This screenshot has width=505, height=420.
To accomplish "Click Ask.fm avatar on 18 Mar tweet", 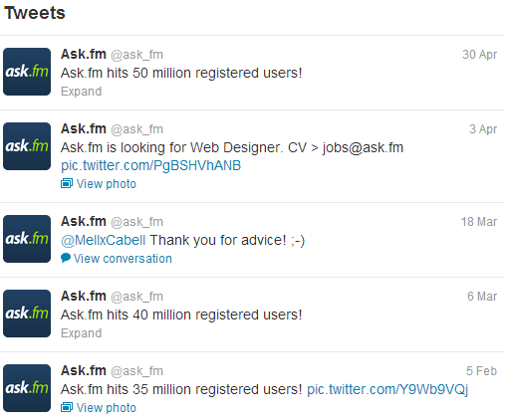I will (27, 239).
